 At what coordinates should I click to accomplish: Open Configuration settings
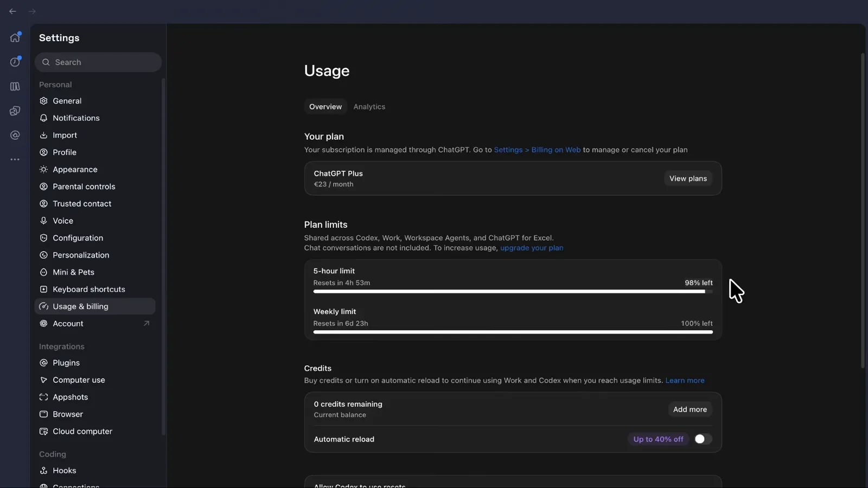(x=95, y=238)
